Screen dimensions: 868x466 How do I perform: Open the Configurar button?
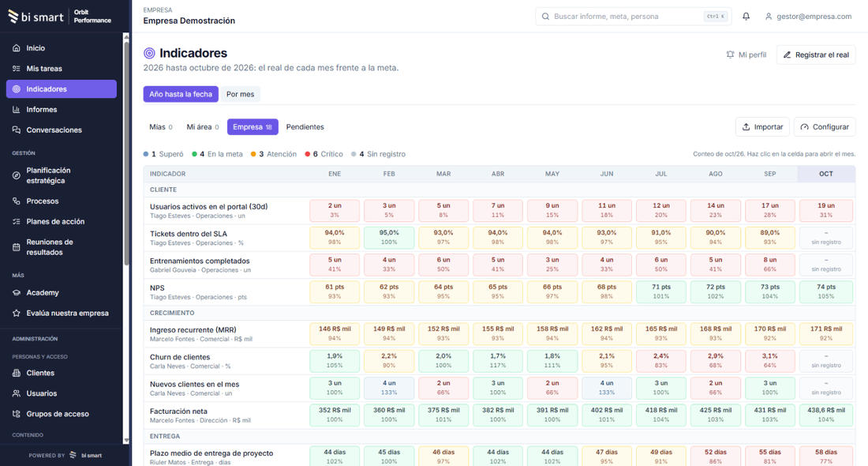(825, 127)
